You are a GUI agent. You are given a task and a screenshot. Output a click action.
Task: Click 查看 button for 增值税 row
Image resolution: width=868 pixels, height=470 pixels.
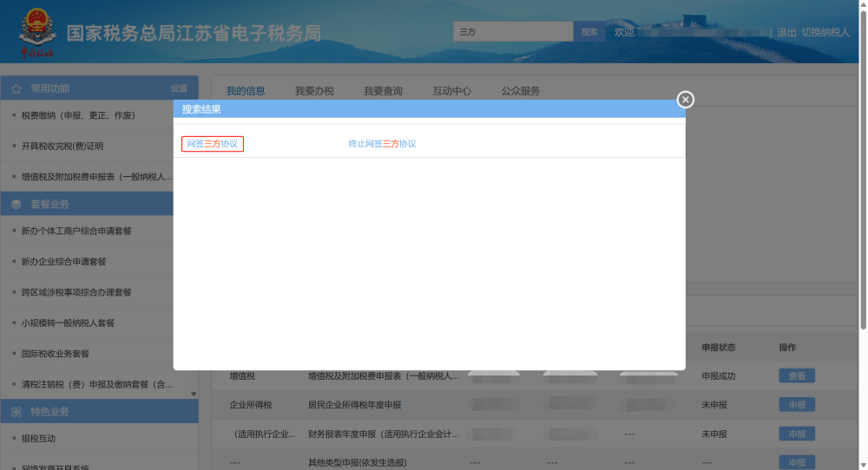(797, 376)
